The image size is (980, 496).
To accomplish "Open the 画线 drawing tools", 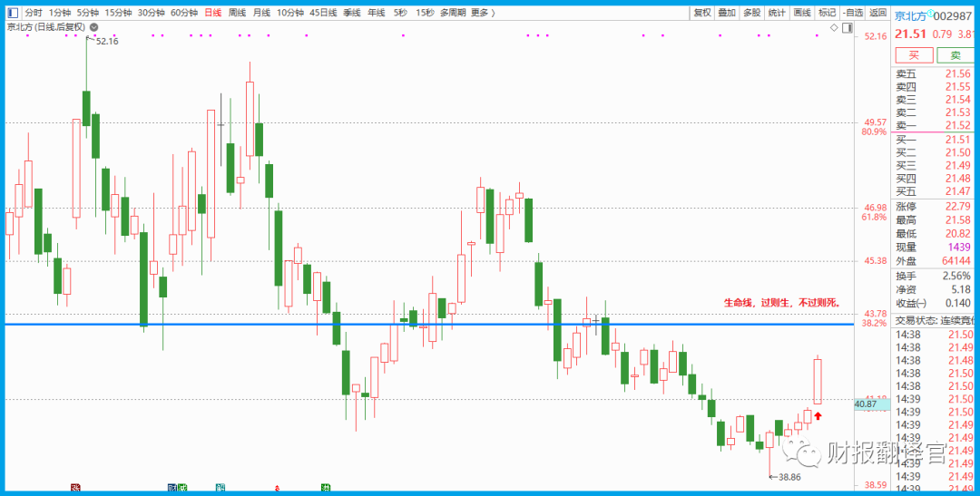I will click(x=801, y=13).
